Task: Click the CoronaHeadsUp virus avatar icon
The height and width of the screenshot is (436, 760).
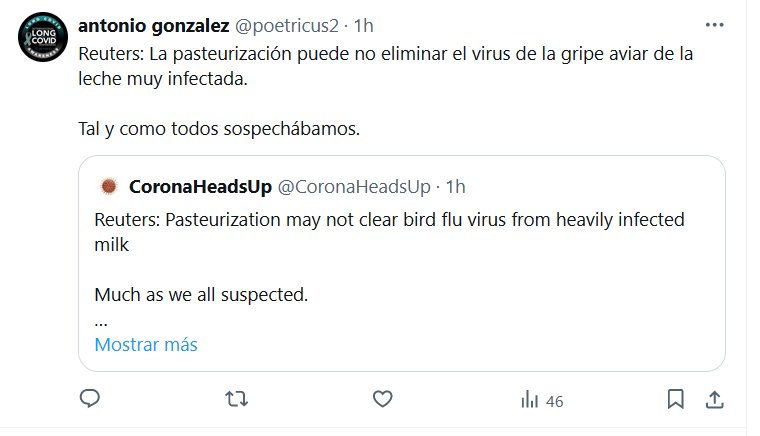Action: (108, 187)
